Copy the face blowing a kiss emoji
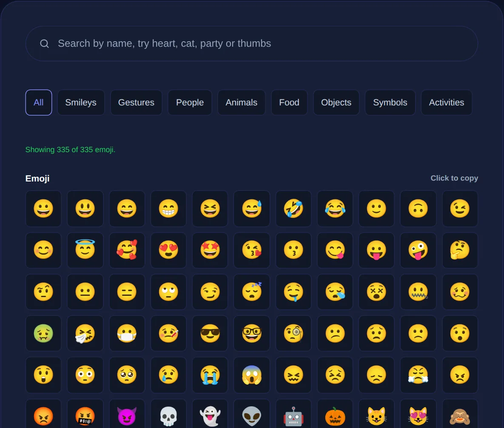Image resolution: width=504 pixels, height=428 pixels. [x=252, y=250]
